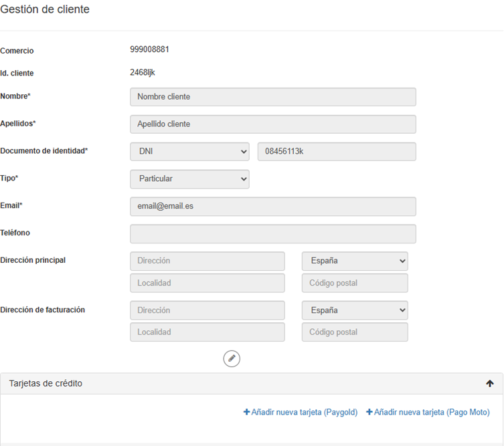Click Dirección field under Dirección principal
This screenshot has height=446, width=504.
(207, 261)
